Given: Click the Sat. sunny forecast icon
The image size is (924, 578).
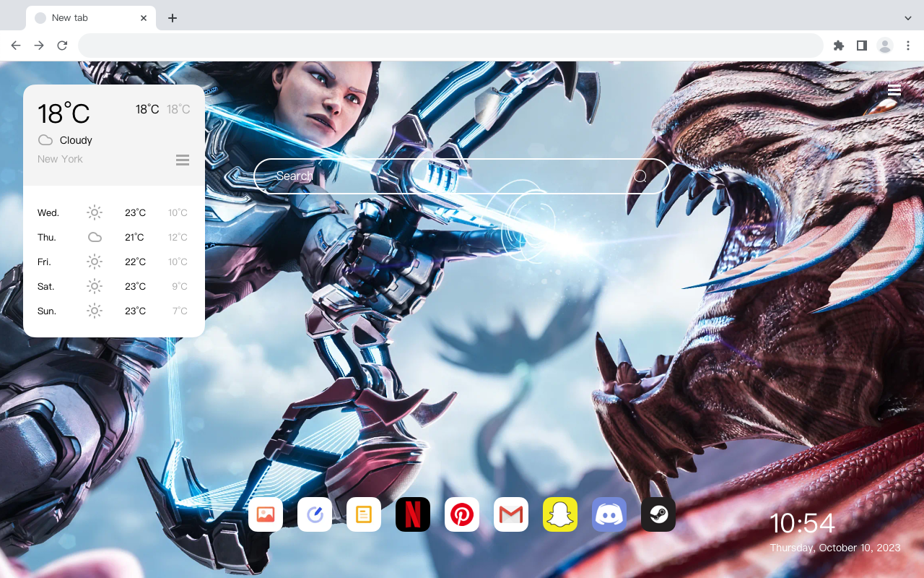Looking at the screenshot, I should coord(95,286).
